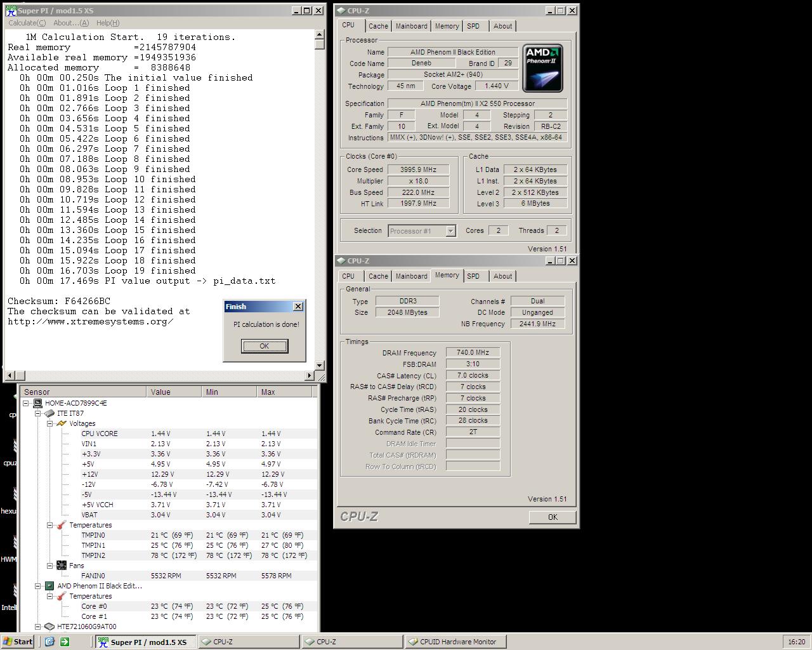Click the HTE721060G9AT00 hard drive icon

[49, 627]
